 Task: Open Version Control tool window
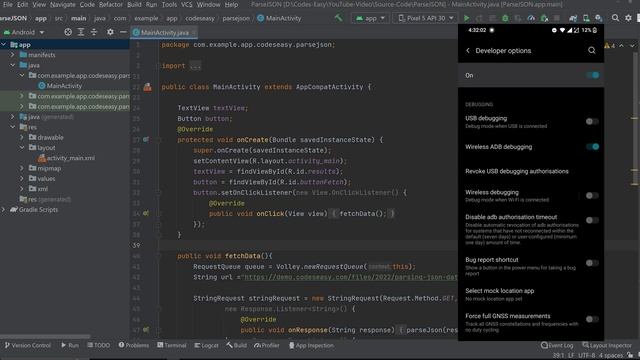coord(27,345)
